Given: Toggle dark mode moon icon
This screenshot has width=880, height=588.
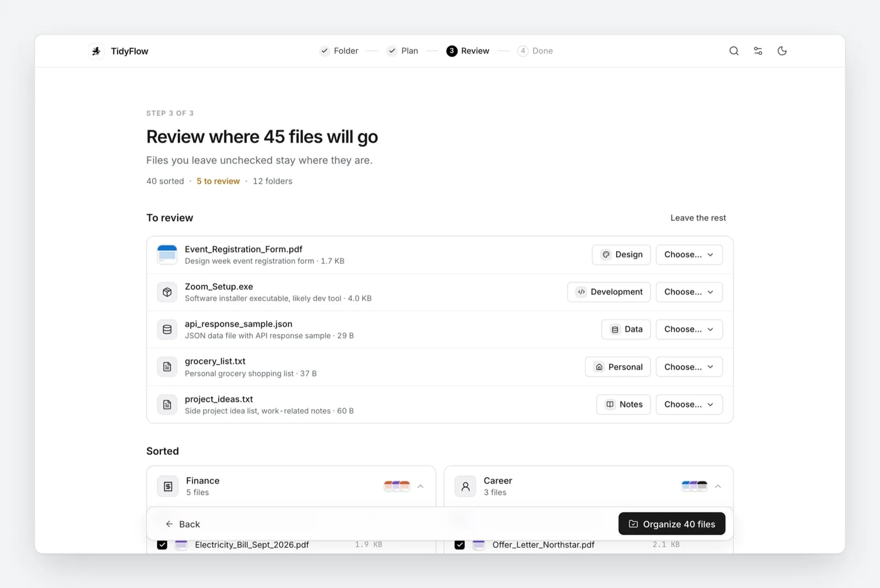Looking at the screenshot, I should coord(782,51).
